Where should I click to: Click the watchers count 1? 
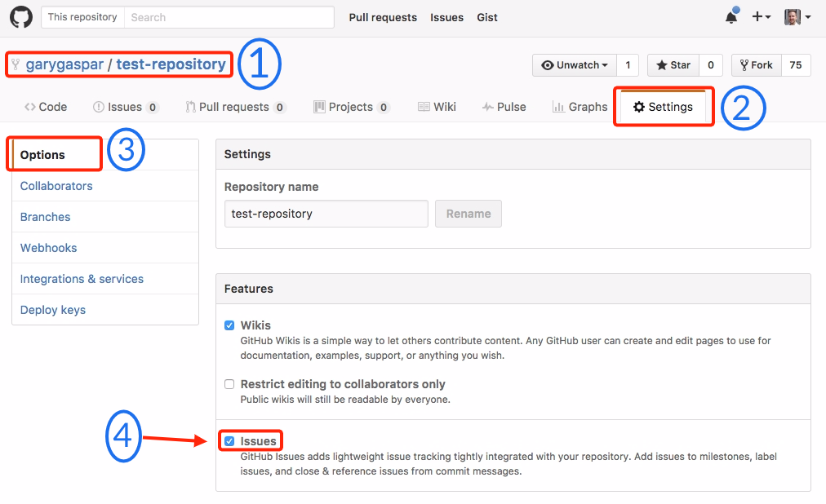coord(628,65)
